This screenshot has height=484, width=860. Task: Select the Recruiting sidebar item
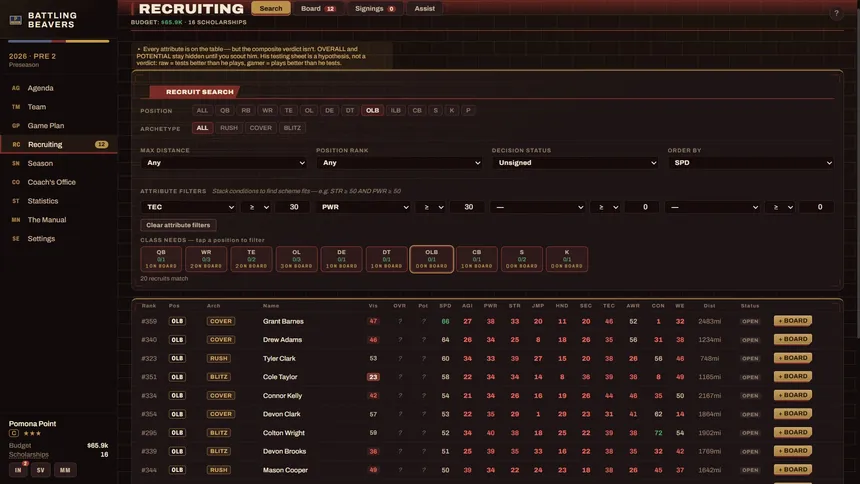click(x=59, y=144)
